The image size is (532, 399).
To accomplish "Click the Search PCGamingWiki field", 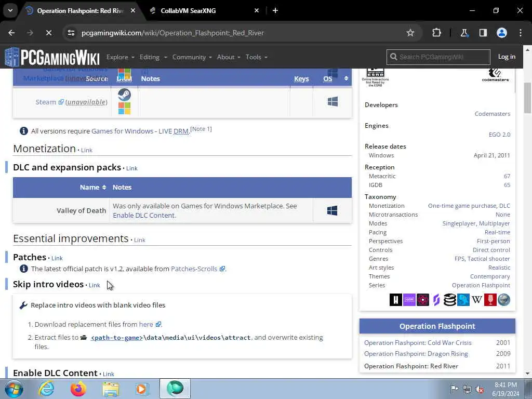I will (438, 57).
